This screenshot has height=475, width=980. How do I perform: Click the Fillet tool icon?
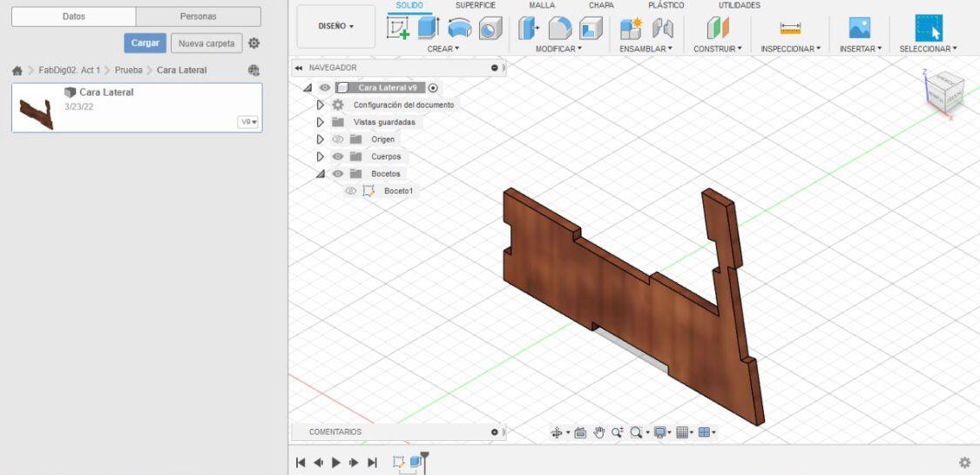(560, 29)
